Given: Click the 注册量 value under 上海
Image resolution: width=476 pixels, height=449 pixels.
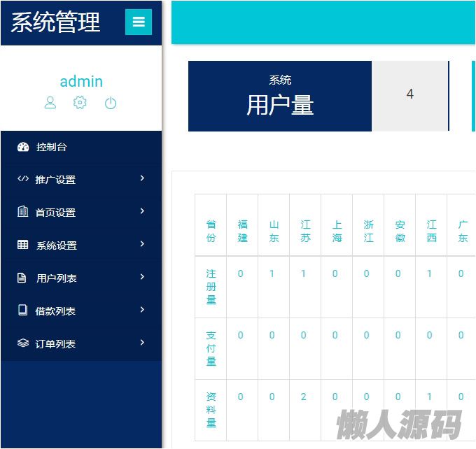Looking at the screenshot, I should pyautogui.click(x=335, y=273).
